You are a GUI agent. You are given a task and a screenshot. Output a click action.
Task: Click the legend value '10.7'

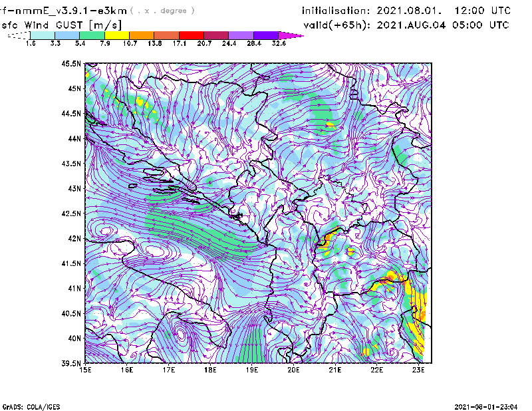[130, 43]
